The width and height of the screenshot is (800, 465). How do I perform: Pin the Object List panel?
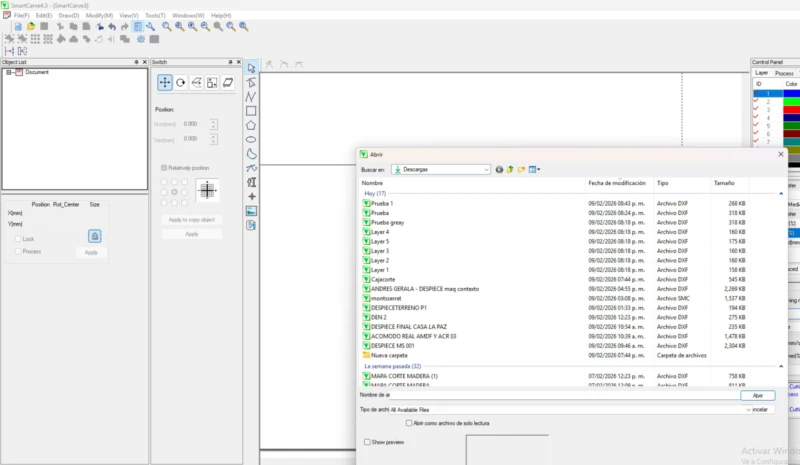[136, 62]
